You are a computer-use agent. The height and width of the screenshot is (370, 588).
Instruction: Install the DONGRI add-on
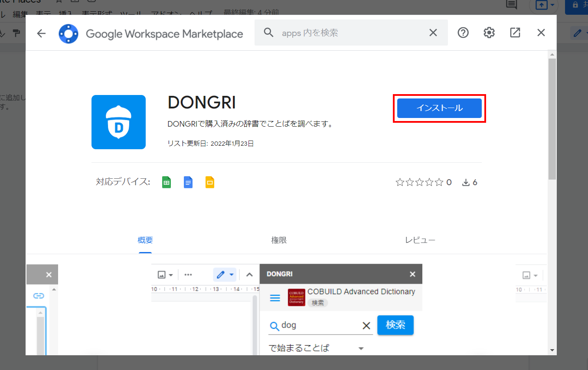pos(439,108)
